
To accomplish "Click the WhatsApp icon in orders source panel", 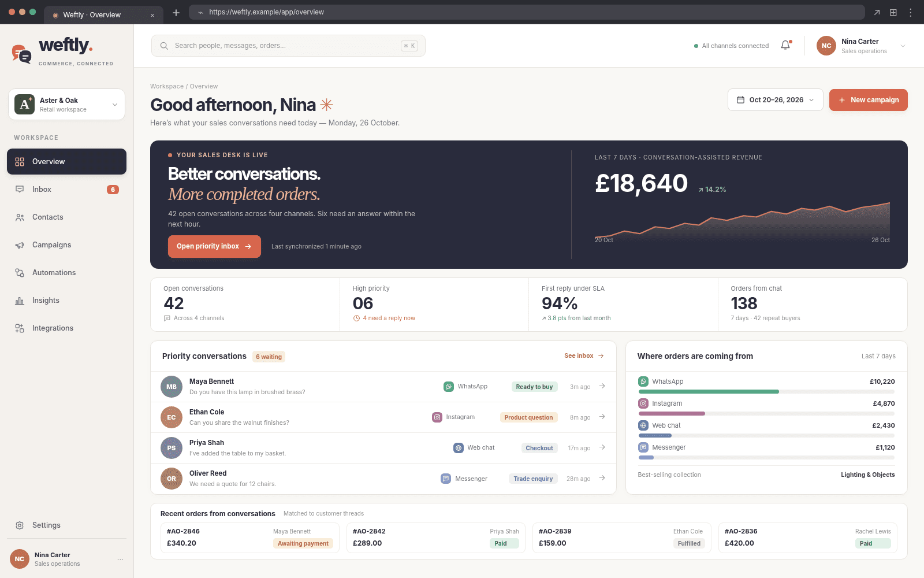I will [643, 381].
